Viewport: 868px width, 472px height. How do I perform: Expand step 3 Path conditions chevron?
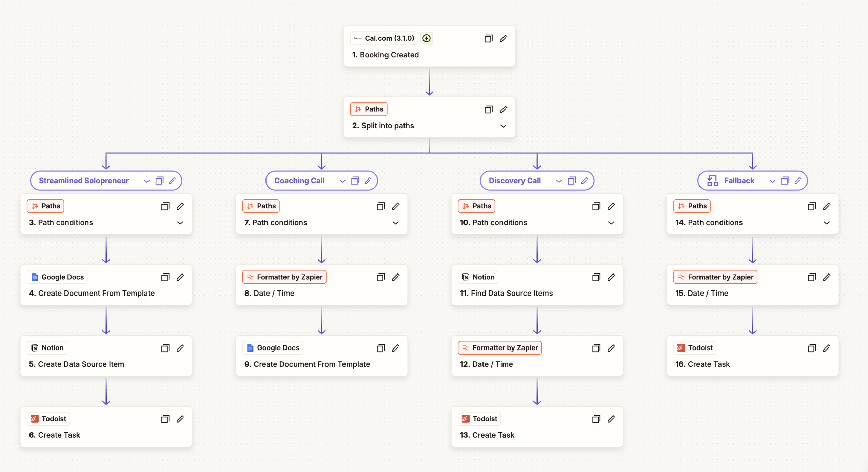[x=180, y=223]
